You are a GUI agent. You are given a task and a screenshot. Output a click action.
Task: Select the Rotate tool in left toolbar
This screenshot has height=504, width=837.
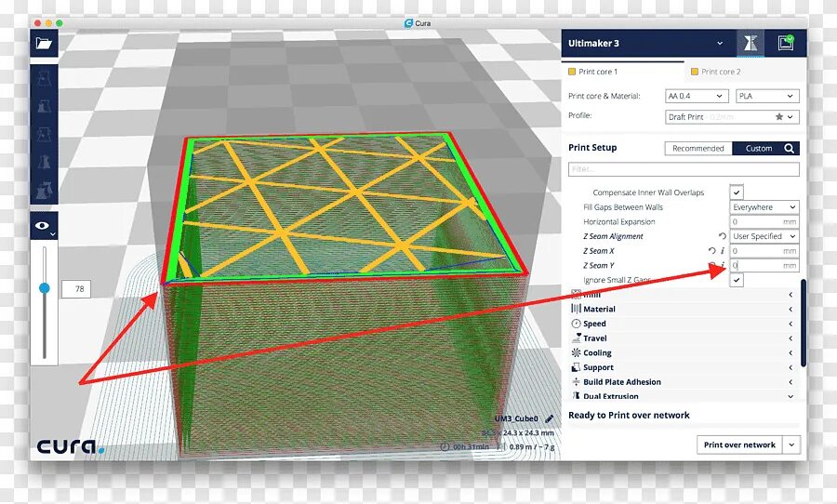point(44,134)
